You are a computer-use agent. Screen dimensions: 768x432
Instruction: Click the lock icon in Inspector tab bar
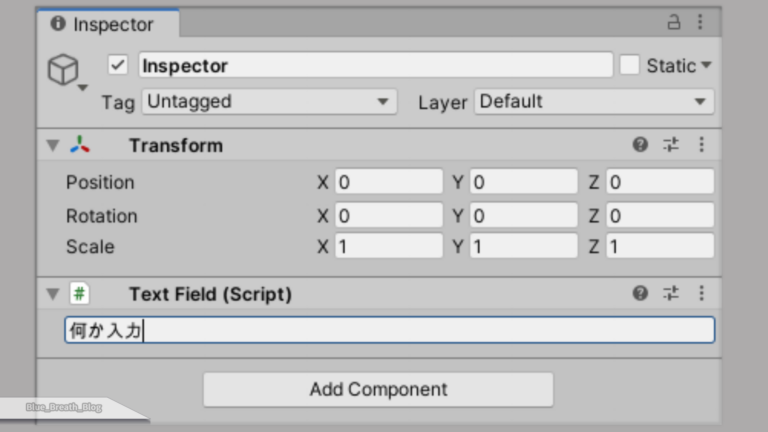point(674,22)
